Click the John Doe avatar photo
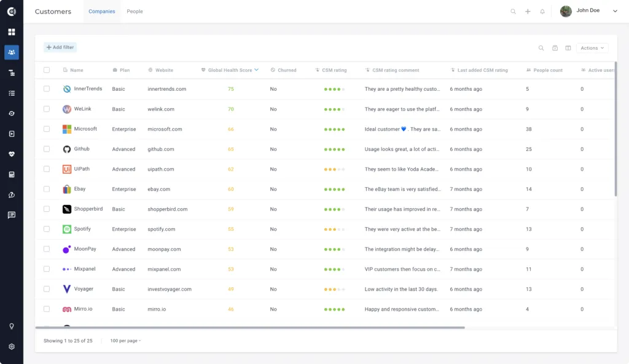The height and width of the screenshot is (364, 629). click(x=566, y=11)
